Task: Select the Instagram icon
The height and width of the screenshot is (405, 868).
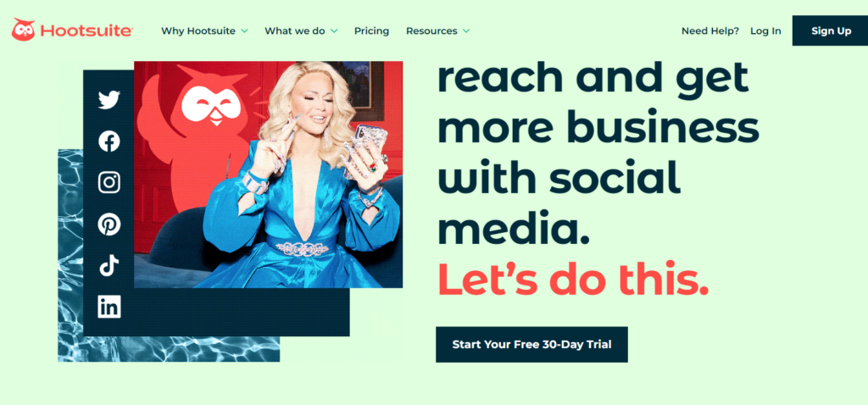Action: tap(109, 182)
